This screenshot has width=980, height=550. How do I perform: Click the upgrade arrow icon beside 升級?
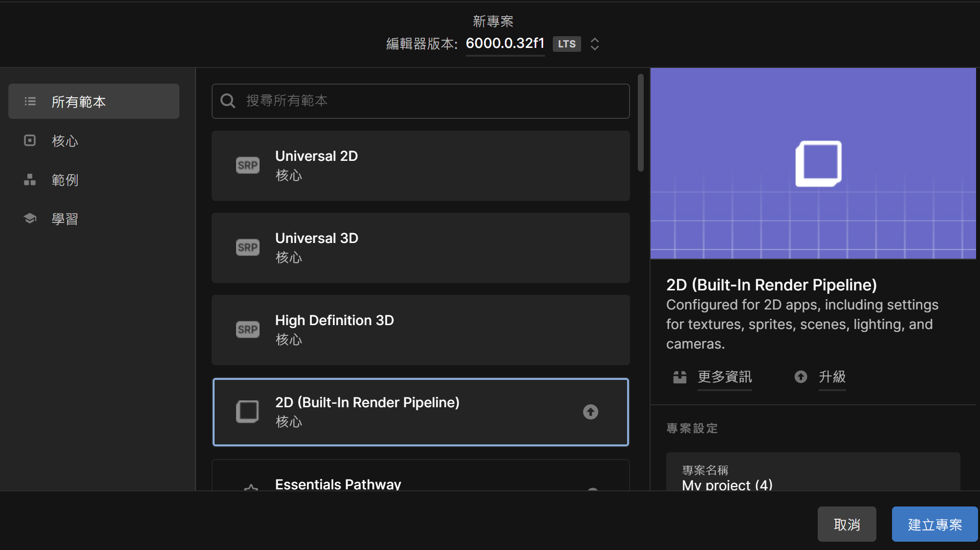tap(801, 377)
